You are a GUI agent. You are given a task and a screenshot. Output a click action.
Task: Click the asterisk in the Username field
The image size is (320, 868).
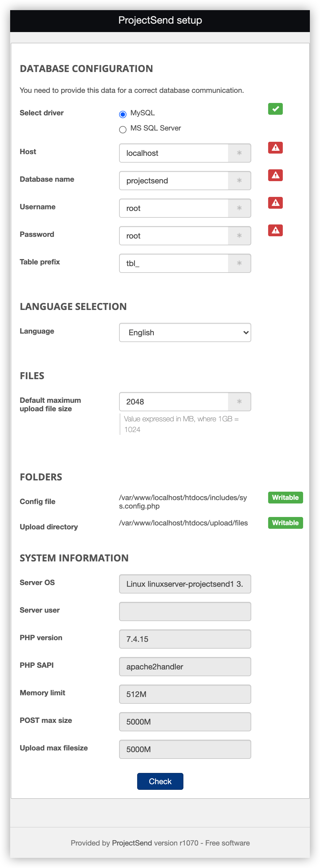coord(239,208)
